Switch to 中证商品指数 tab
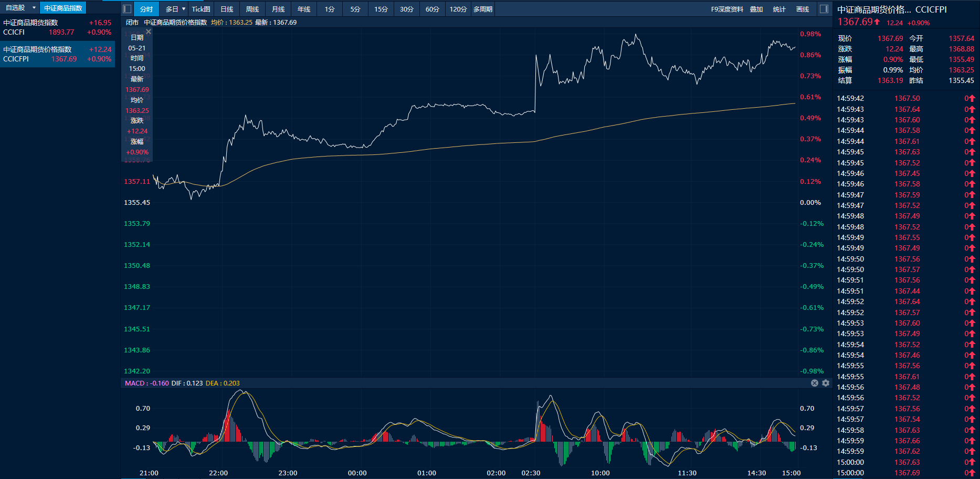 point(63,8)
